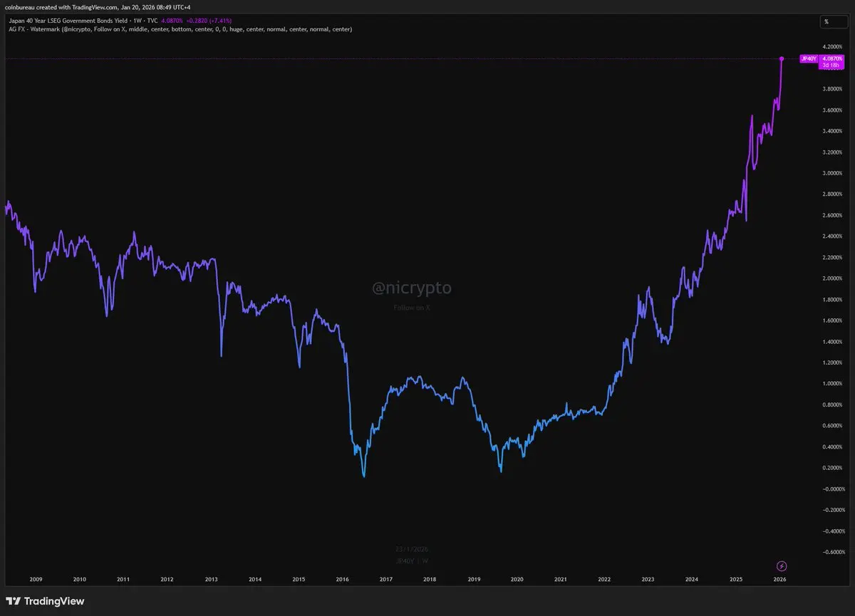Click the -0.6000% level on price axis

(832, 552)
